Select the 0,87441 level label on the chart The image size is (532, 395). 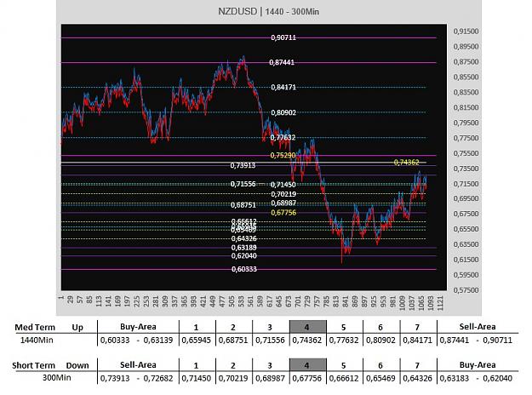point(282,62)
